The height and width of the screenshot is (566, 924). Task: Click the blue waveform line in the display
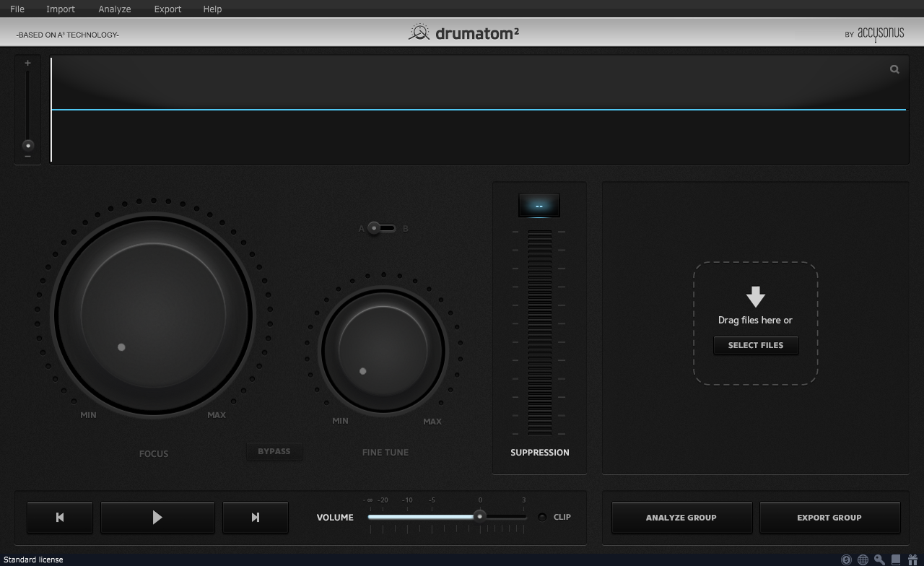(x=479, y=110)
